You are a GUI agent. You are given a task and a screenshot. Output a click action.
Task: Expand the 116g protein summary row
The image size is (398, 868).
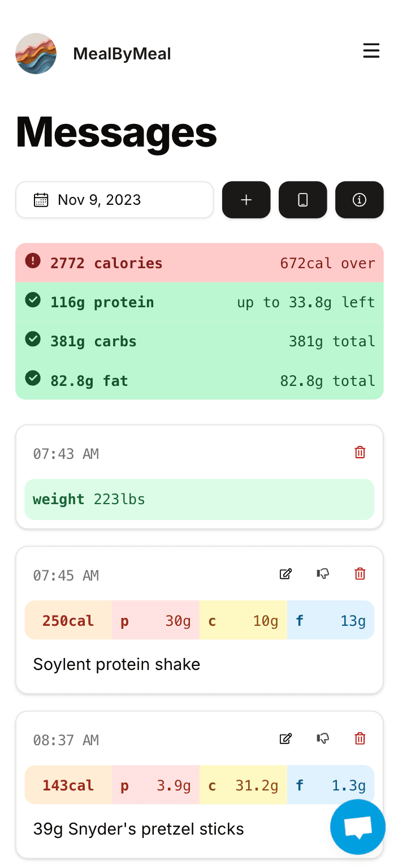199,302
